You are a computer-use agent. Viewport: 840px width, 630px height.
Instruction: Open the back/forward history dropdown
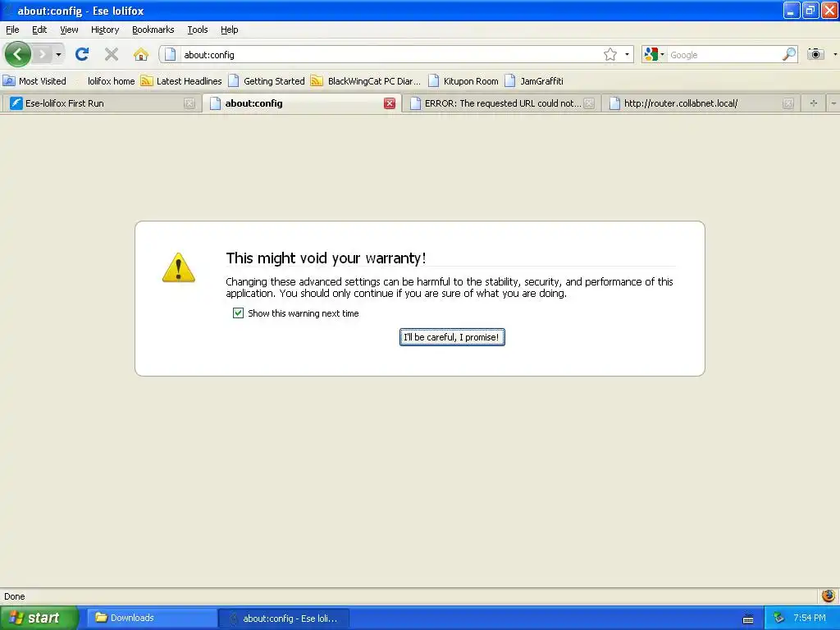tap(58, 54)
